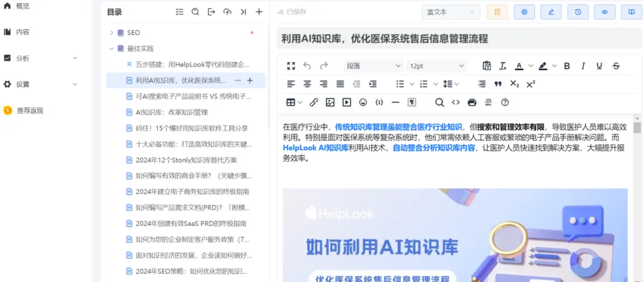
Task: Open text color dropdown arrow
Action: 531,66
